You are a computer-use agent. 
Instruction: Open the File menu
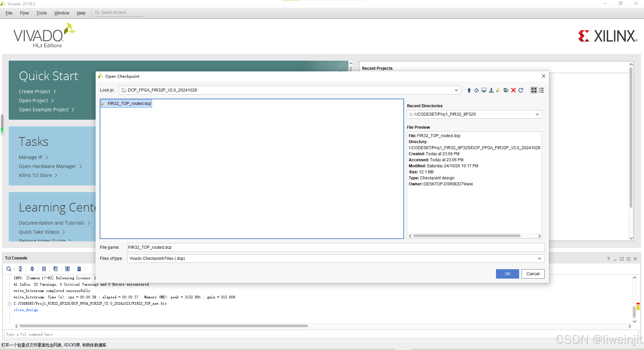[9, 13]
